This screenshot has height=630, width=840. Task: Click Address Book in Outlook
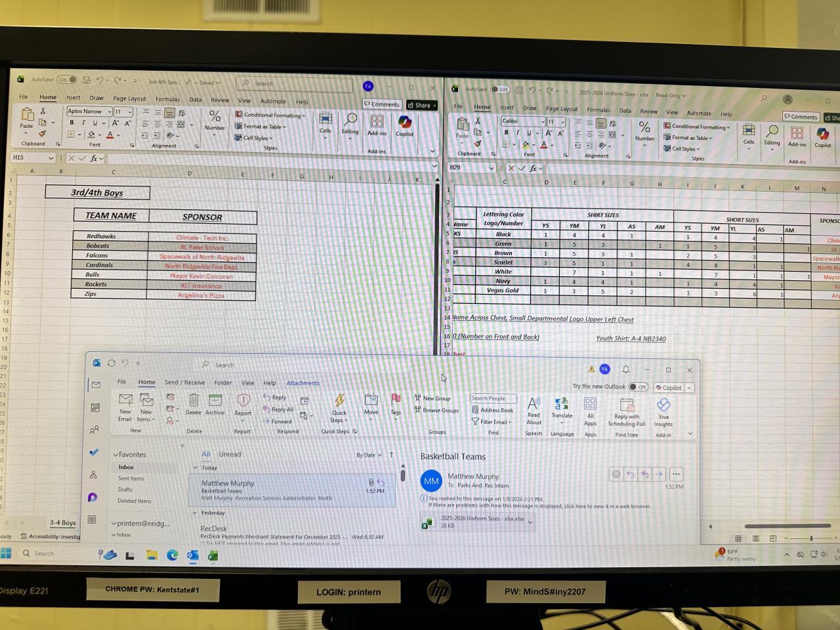493,410
